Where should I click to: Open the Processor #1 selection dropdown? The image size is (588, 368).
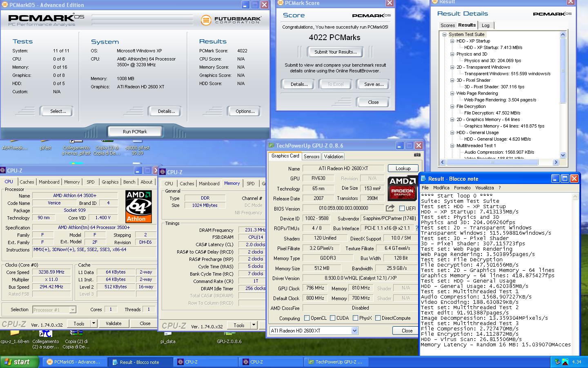tap(72, 310)
